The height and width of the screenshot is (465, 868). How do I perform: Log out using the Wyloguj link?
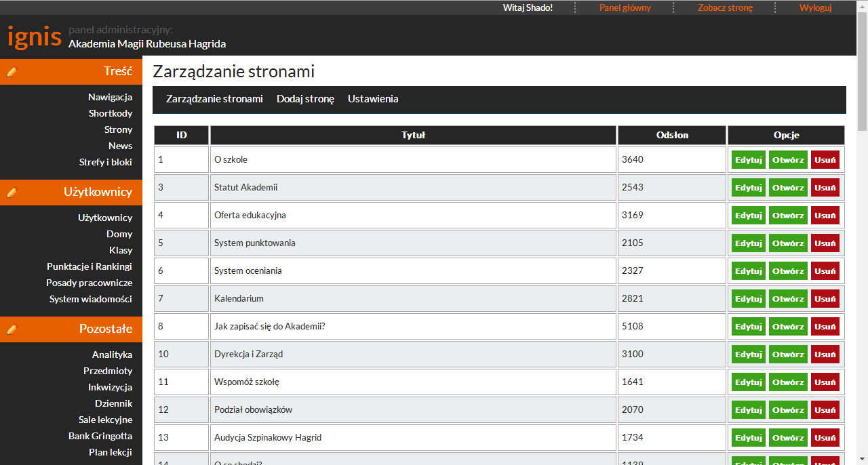click(815, 7)
